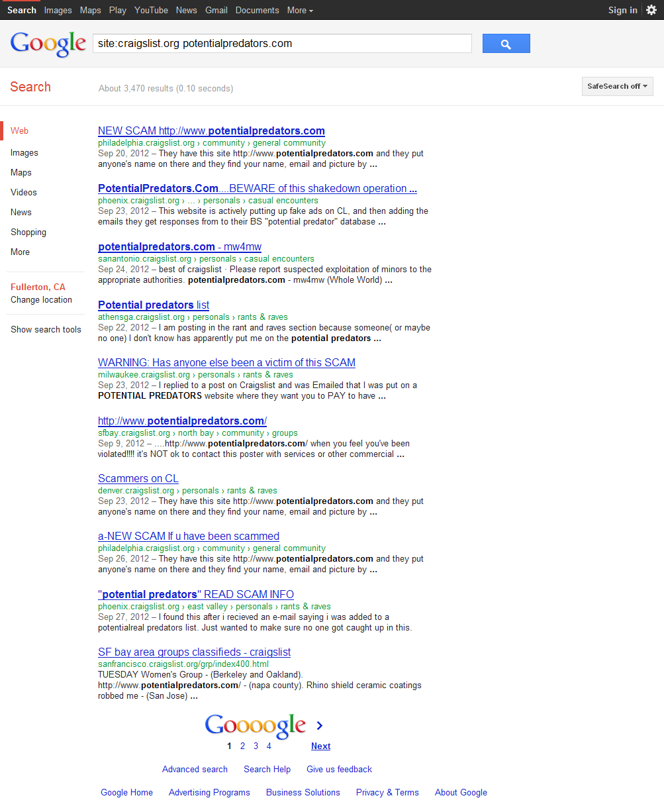Open result 'NEW SCAM http://www.potentialpredators.com'
The width and height of the screenshot is (664, 812).
click(211, 130)
